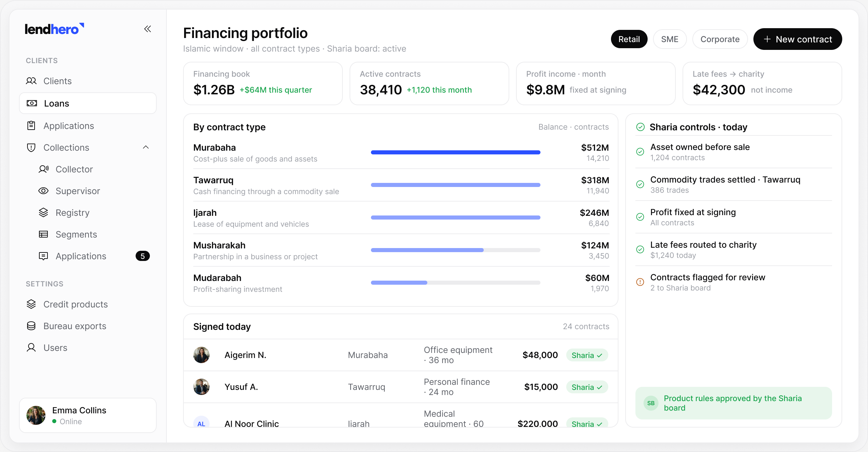Collapse the sidebar with double-chevron icon

[x=147, y=29]
